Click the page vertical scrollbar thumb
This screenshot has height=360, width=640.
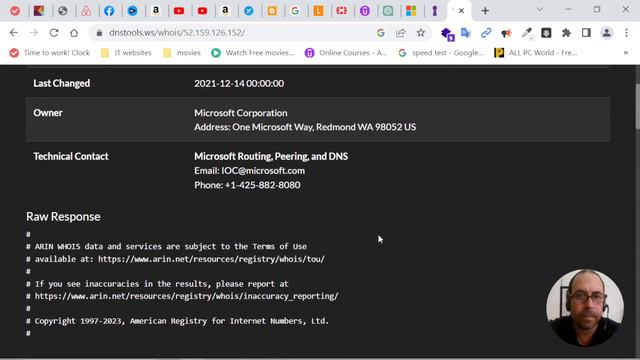[637, 107]
